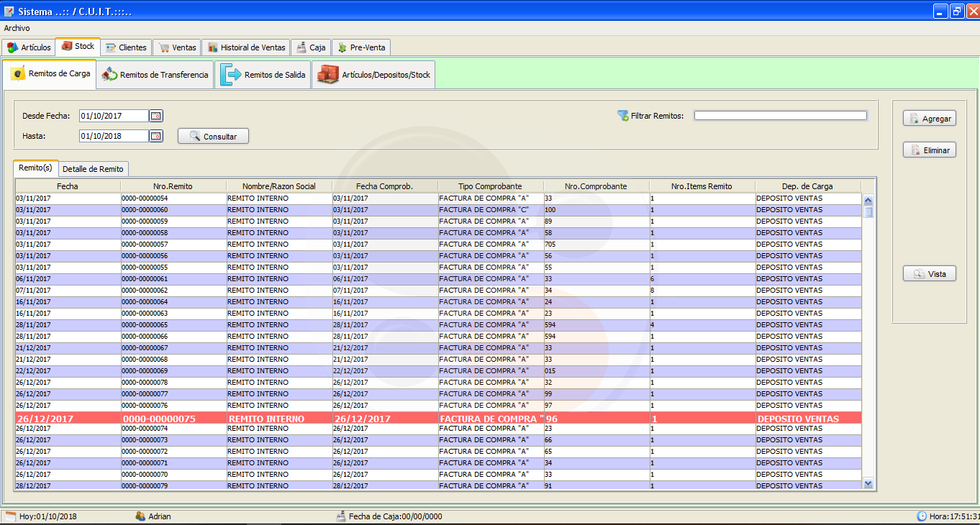Click the Artículos/Depositos/Stock boxes icon
Image resolution: width=980 pixels, height=525 pixels.
(328, 75)
